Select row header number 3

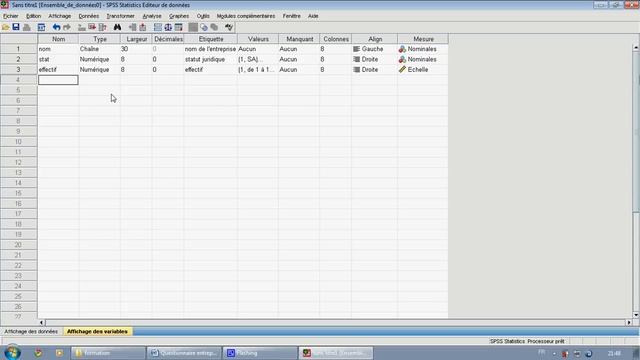coord(18,69)
